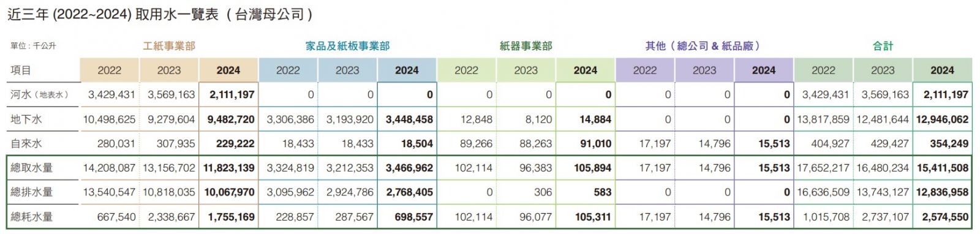Select the 總排水量 row label
Viewport: 980px width, 234px height.
tap(32, 192)
